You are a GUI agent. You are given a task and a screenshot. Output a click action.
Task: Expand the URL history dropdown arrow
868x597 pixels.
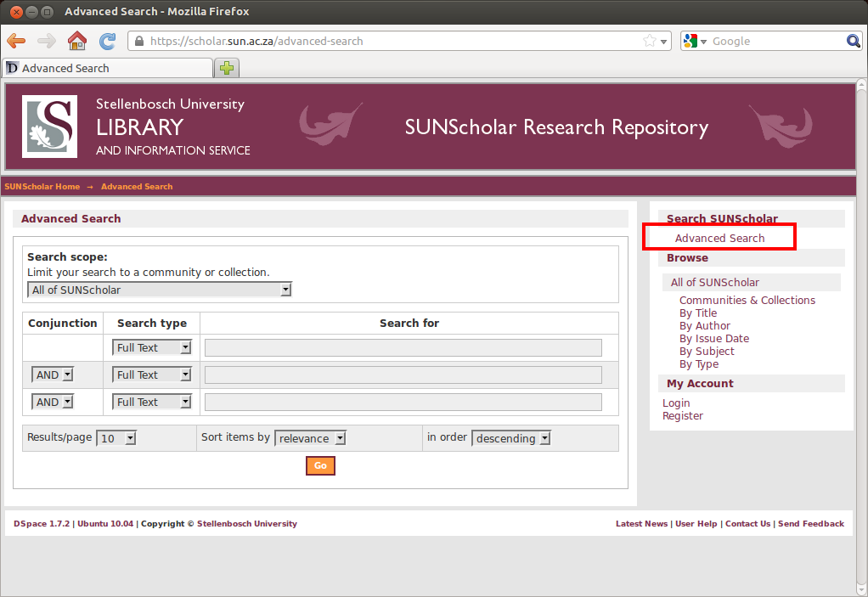(x=663, y=42)
